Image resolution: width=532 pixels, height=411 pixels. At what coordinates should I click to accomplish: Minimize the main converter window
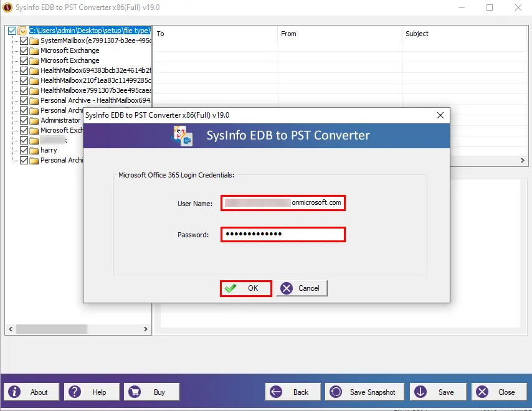click(462, 7)
